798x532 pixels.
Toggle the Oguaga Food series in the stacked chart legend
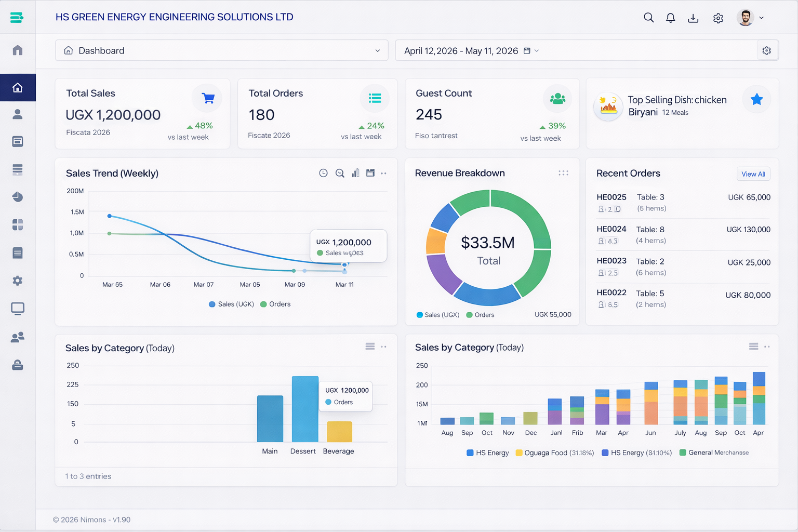click(554, 453)
